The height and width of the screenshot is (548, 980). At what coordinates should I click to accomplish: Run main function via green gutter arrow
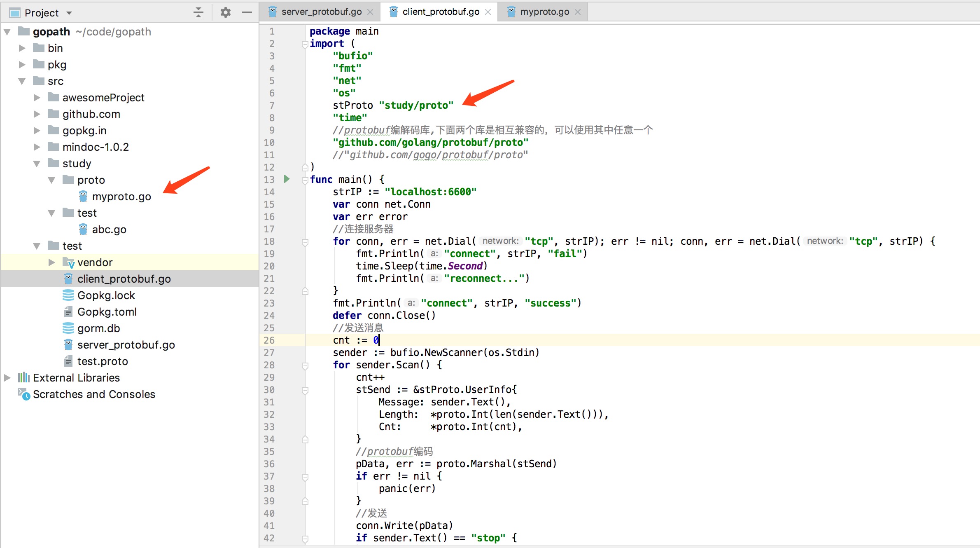click(287, 179)
